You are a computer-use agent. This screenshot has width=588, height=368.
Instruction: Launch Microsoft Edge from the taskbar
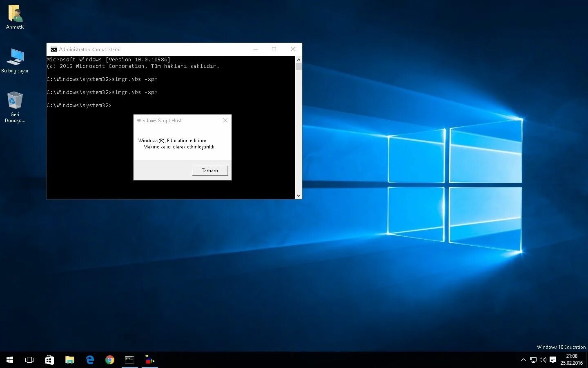pyautogui.click(x=90, y=360)
